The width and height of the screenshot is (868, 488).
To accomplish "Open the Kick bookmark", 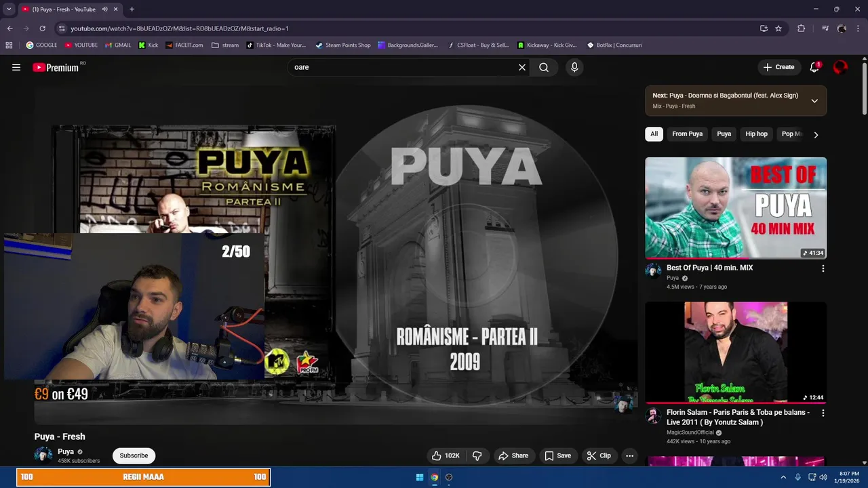I will pos(149,45).
